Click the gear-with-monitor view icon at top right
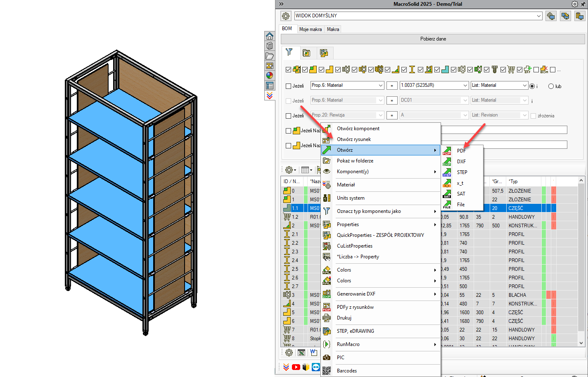This screenshot has height=377, width=588. (551, 16)
